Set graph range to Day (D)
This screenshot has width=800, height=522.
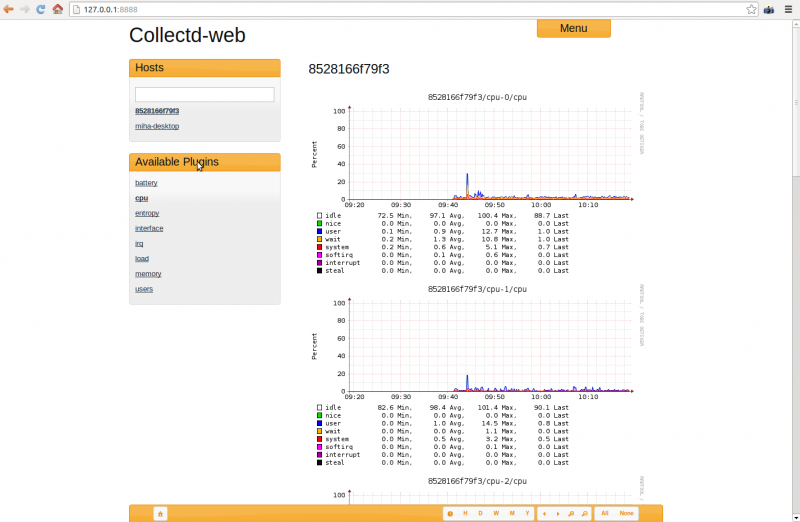(x=480, y=513)
